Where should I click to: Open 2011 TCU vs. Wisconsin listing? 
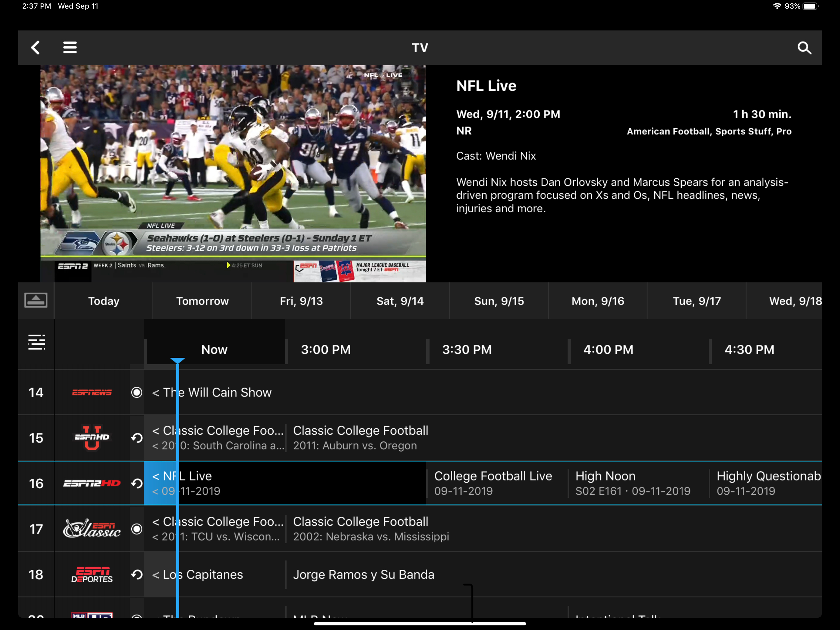(x=215, y=529)
